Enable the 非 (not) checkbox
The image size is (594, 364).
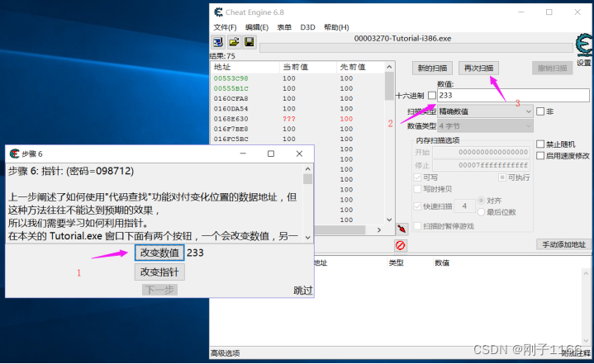coord(540,111)
